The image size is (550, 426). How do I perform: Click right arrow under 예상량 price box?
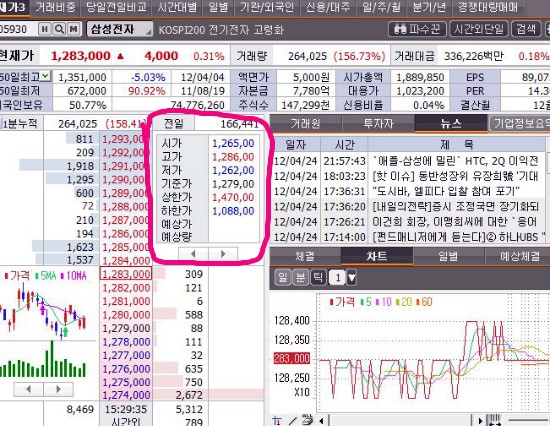tap(223, 254)
